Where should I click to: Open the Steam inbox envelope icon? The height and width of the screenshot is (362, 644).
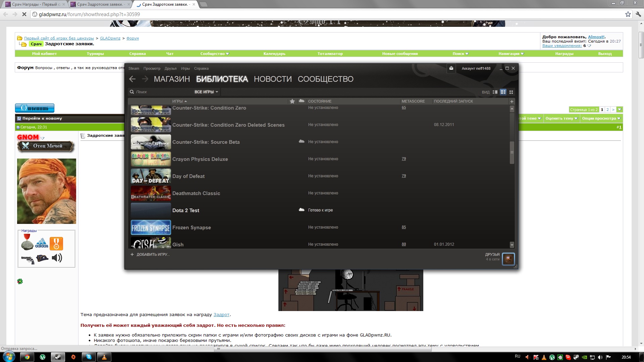coord(451,68)
